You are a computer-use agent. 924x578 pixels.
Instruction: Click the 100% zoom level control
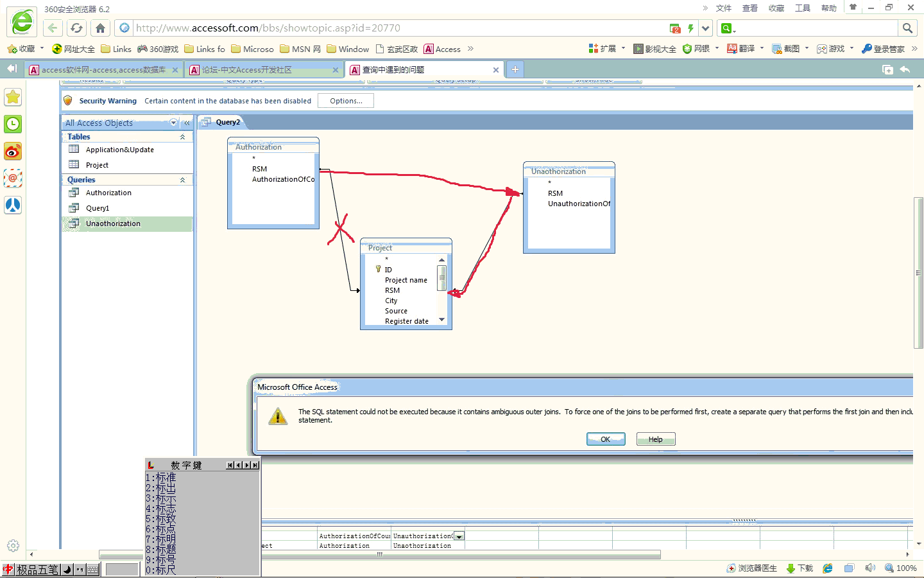(901, 568)
